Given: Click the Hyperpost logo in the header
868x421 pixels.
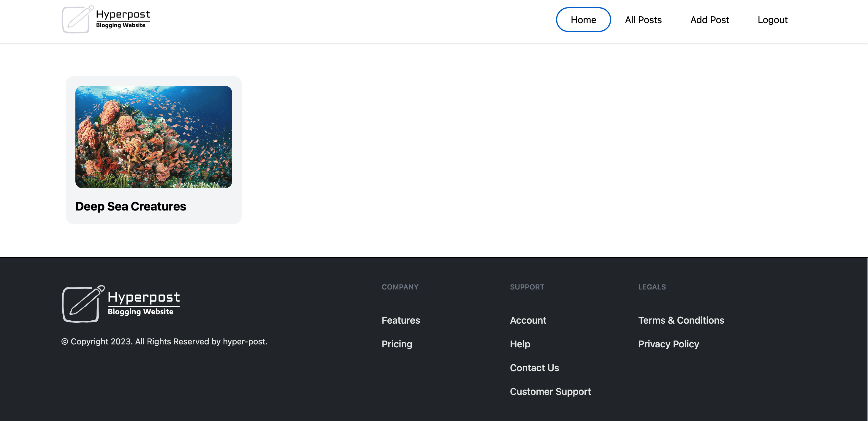Looking at the screenshot, I should tap(106, 19).
